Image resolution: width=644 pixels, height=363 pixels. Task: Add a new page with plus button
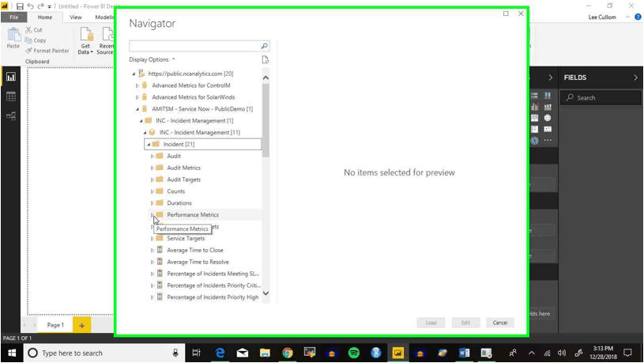[x=81, y=325]
